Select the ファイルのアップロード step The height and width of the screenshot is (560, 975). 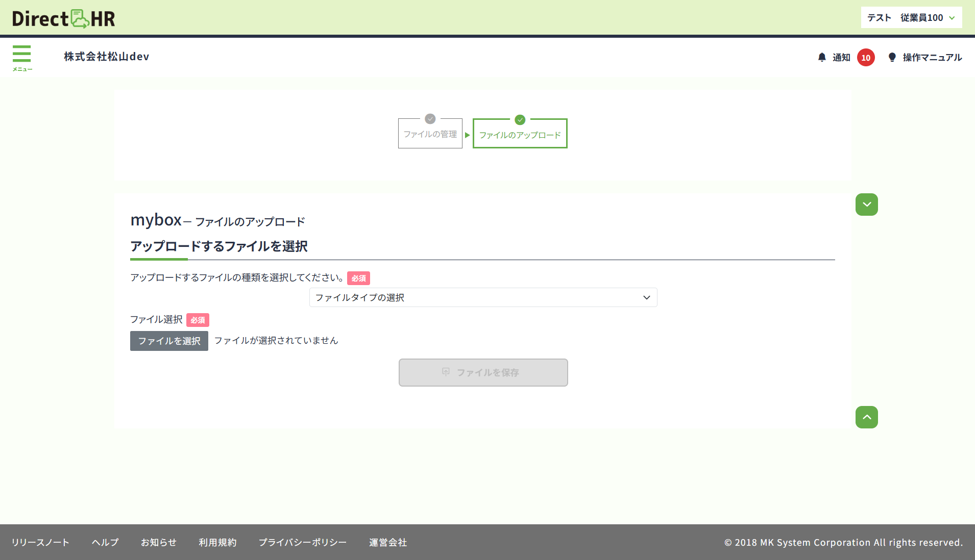(520, 135)
